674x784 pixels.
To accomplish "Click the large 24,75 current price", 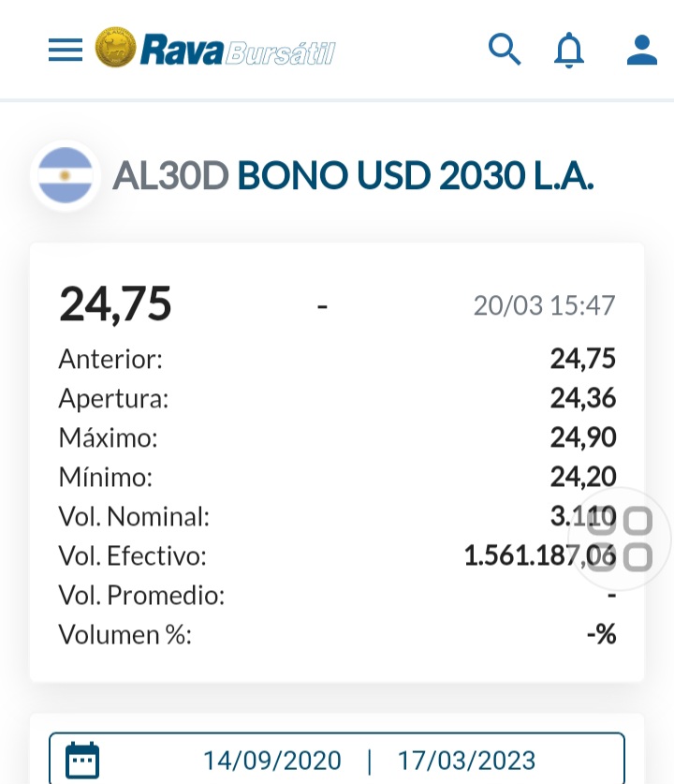I will click(x=115, y=303).
